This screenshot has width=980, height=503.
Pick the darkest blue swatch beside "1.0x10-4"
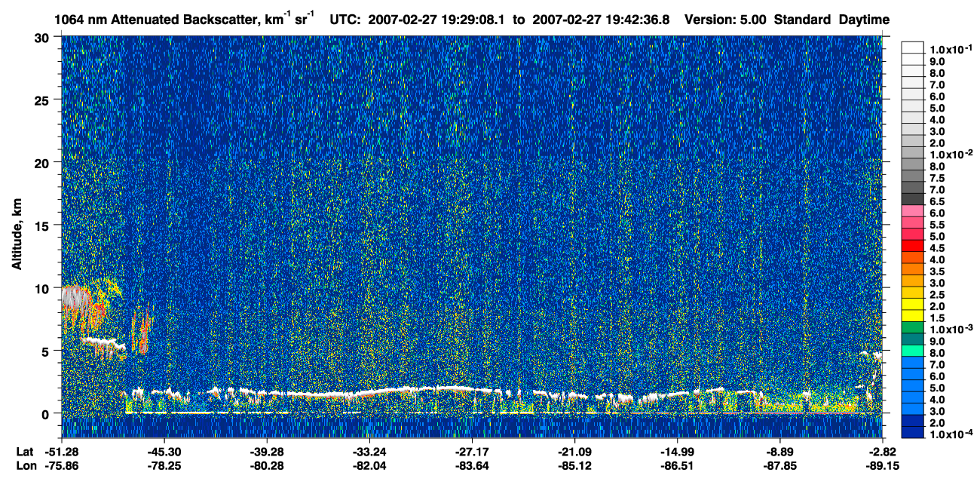913,432
